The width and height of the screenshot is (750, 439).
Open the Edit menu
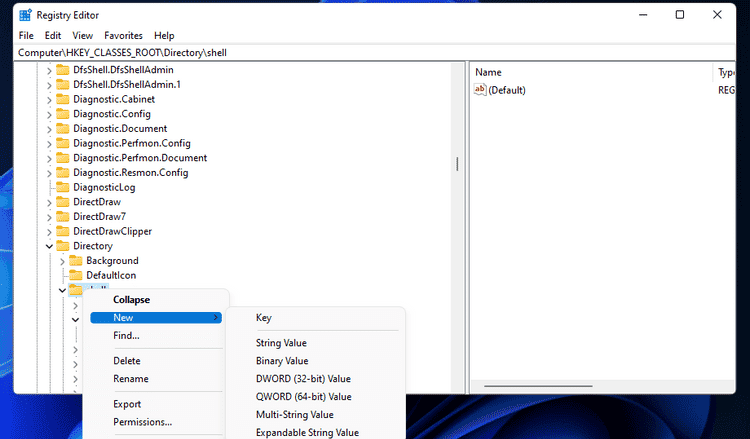tap(53, 35)
